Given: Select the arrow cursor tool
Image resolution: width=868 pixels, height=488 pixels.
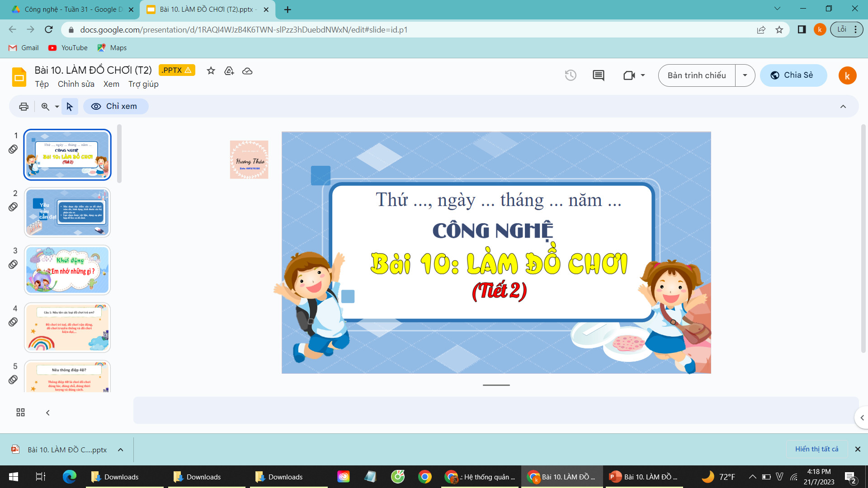Looking at the screenshot, I should point(70,107).
